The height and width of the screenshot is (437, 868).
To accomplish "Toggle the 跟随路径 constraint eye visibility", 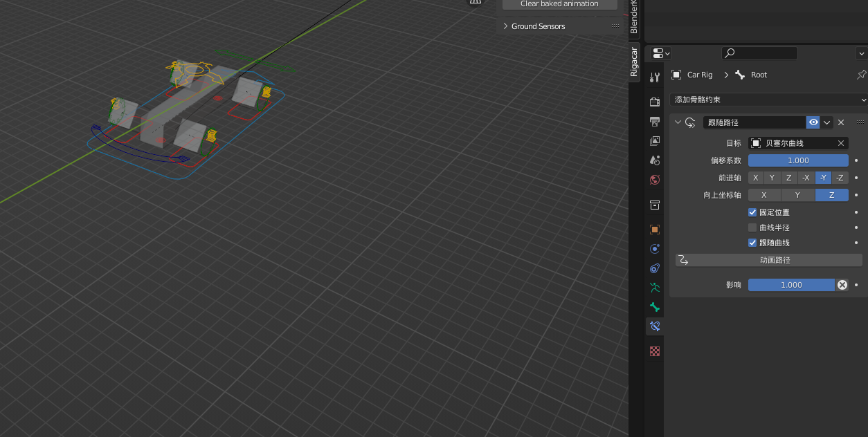I will point(813,122).
